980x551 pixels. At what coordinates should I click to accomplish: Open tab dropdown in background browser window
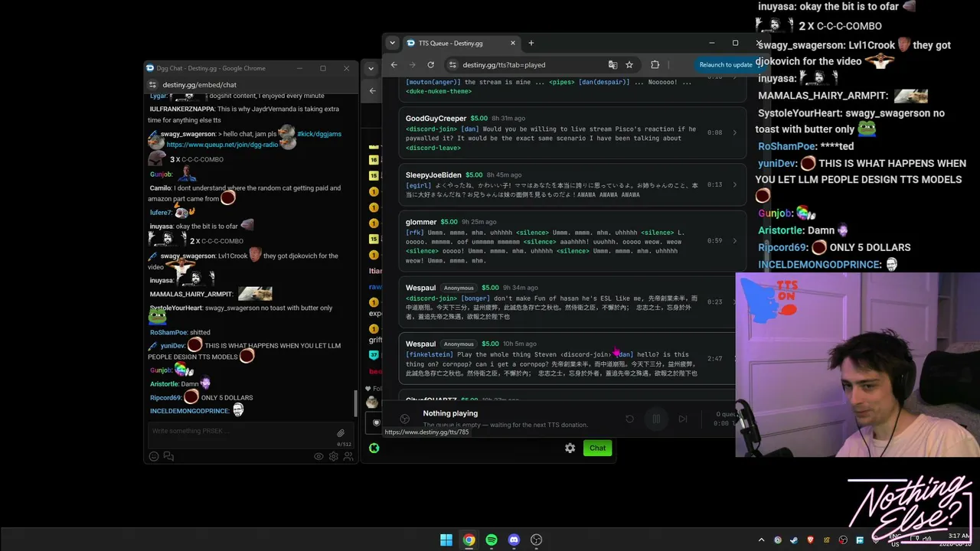pos(371,68)
